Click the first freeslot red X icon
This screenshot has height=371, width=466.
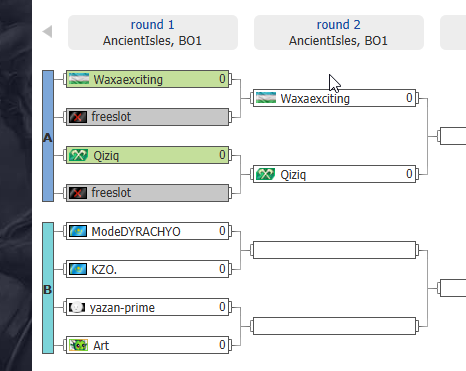point(78,117)
